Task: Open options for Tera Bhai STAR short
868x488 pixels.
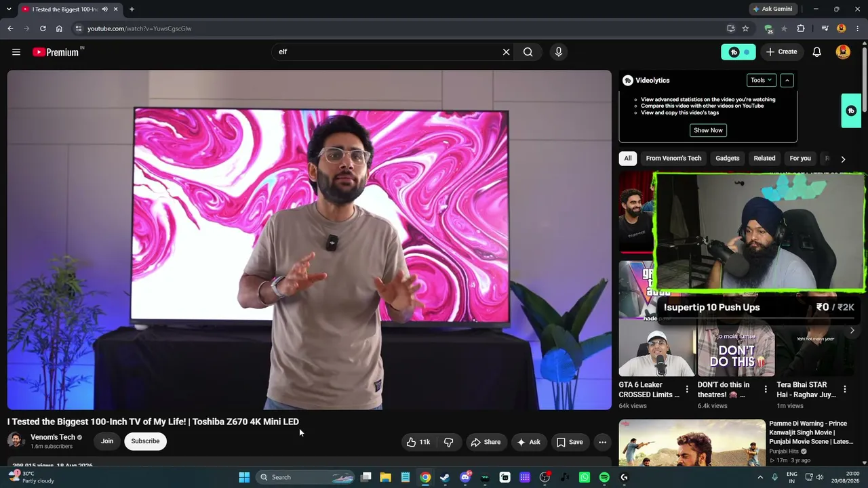Action: coord(845,390)
